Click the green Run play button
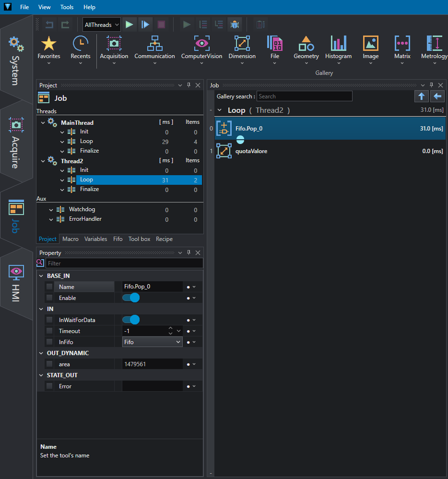Image resolution: width=448 pixels, height=479 pixels. 129,24
